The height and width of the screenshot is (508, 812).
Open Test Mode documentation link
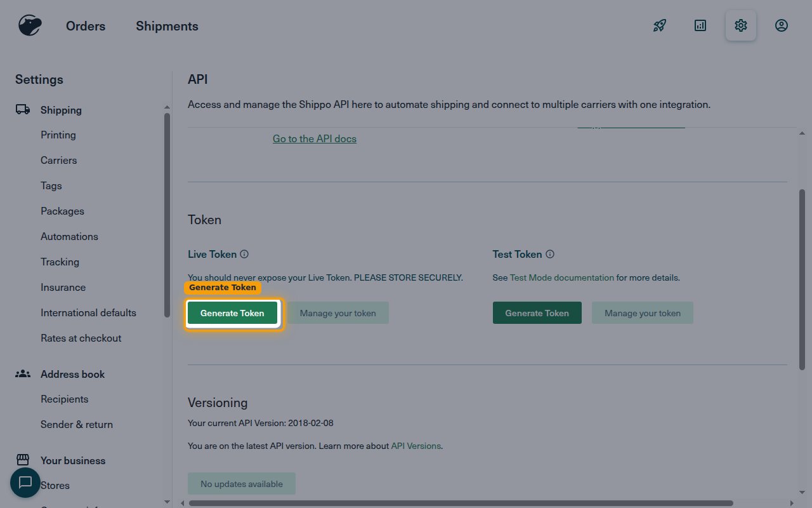562,277
